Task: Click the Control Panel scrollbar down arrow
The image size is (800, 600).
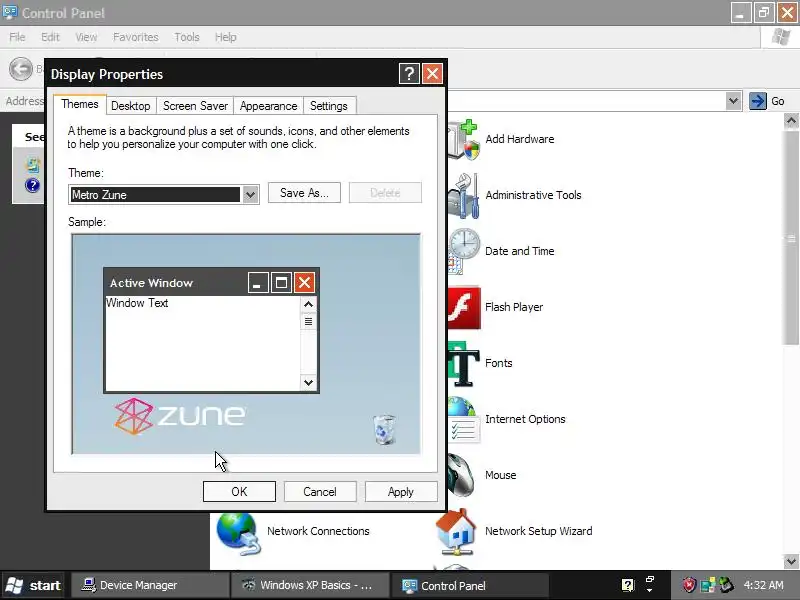Action: click(791, 561)
